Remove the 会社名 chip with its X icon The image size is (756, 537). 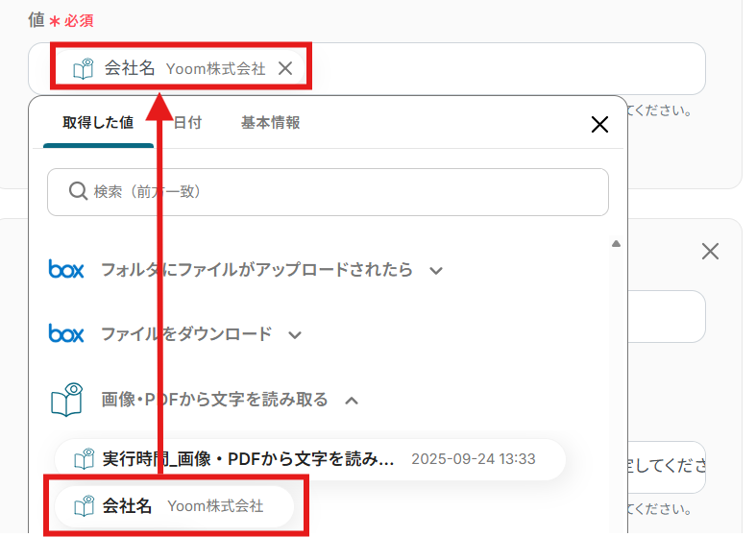285,68
